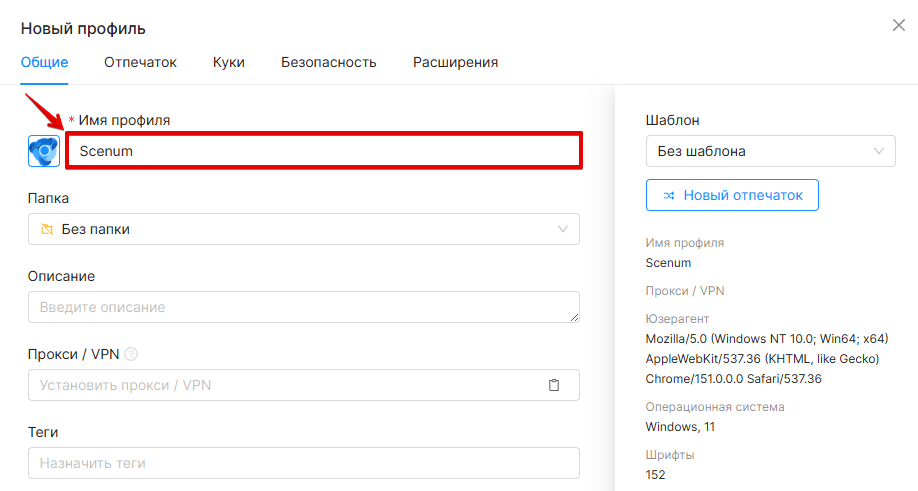Open the Расширения tab

click(x=455, y=62)
